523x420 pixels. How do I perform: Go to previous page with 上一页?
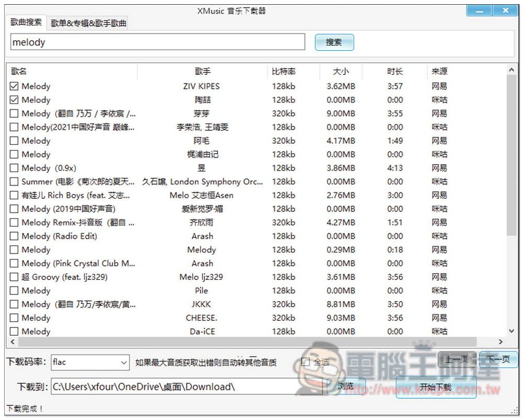click(x=457, y=359)
